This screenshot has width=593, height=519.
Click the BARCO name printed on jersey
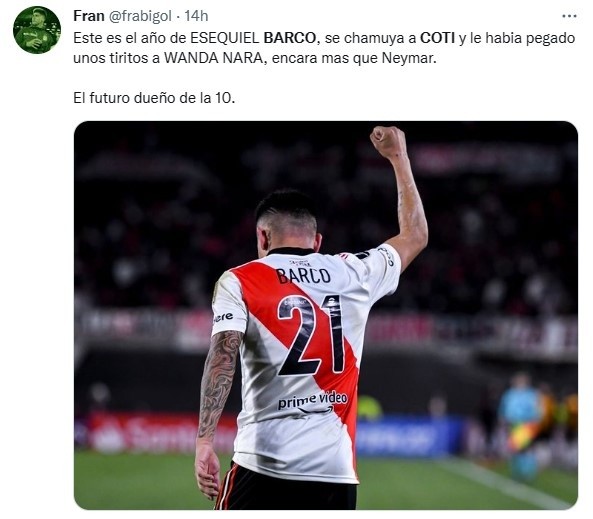[x=303, y=275]
